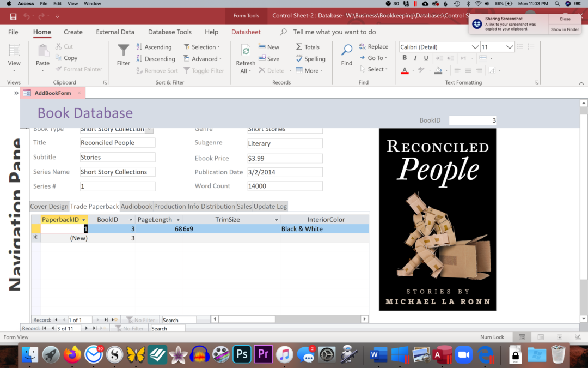The width and height of the screenshot is (588, 368).
Task: Open More records dropdown
Action: [309, 70]
